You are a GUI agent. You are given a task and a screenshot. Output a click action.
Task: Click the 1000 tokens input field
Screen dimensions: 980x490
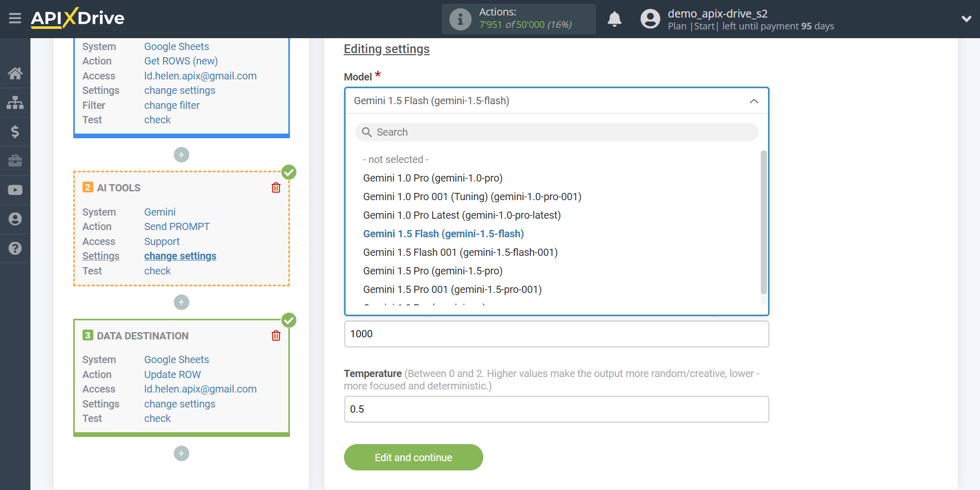(557, 334)
